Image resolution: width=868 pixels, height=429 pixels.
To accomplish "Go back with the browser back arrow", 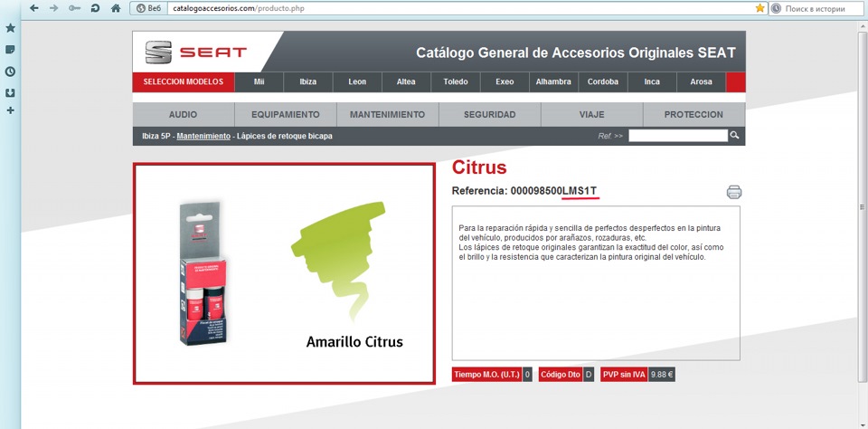I will coord(34,8).
